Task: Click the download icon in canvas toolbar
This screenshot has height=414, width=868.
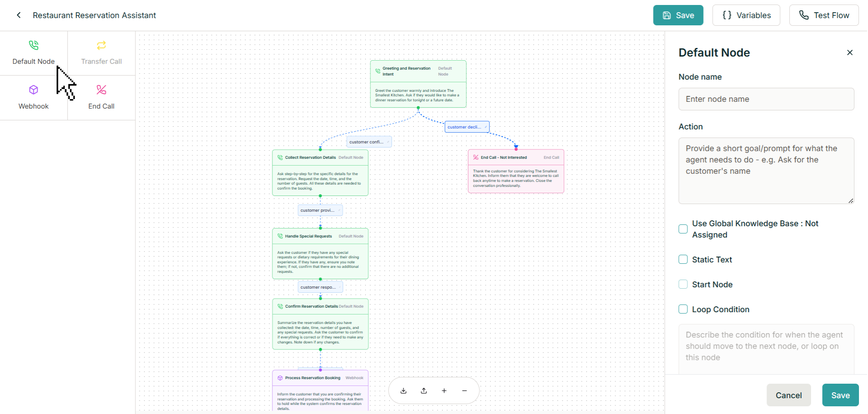Action: coord(404,390)
